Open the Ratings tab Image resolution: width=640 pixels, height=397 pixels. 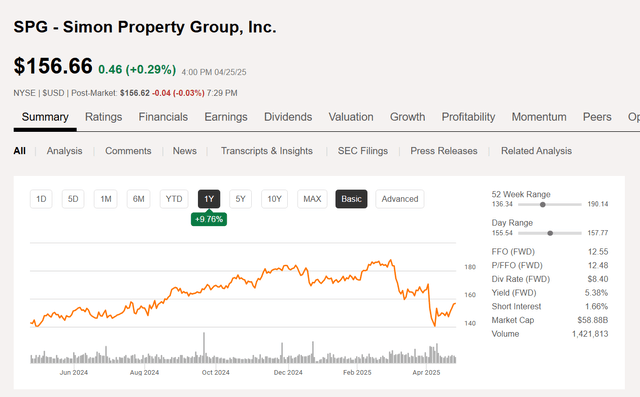click(104, 117)
